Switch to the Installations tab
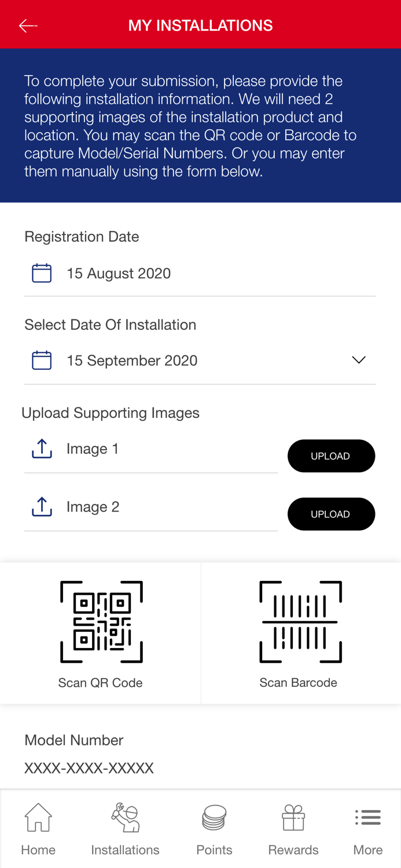Image resolution: width=401 pixels, height=868 pixels. pos(125,829)
